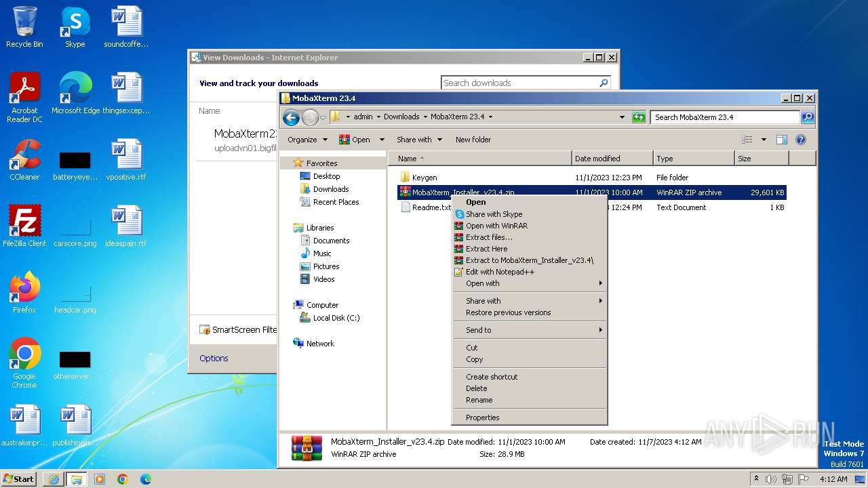This screenshot has height=488, width=868.
Task: Open the Recycle Bin desktop icon
Action: [x=24, y=27]
